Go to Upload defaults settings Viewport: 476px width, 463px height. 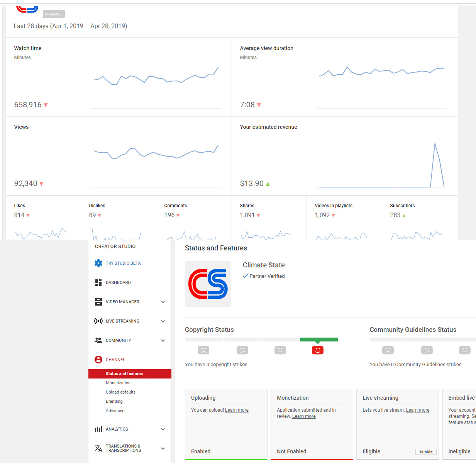pyautogui.click(x=120, y=392)
